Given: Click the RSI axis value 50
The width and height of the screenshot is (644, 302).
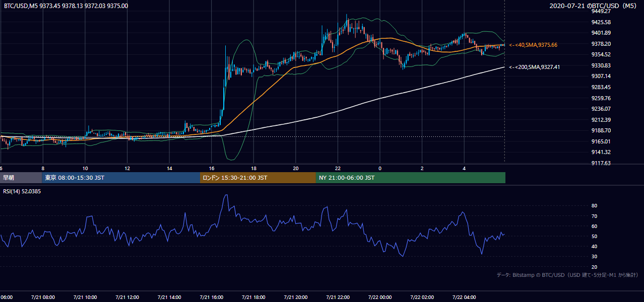Looking at the screenshot, I should 594,236.
